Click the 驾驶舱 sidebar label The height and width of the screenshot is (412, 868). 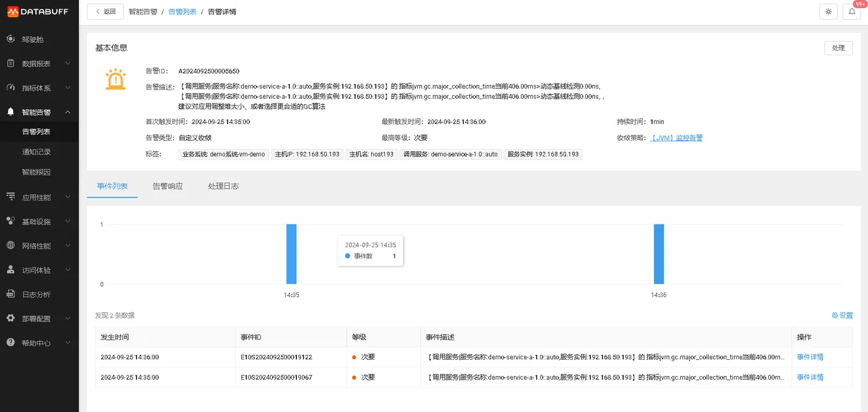pyautogui.click(x=33, y=39)
